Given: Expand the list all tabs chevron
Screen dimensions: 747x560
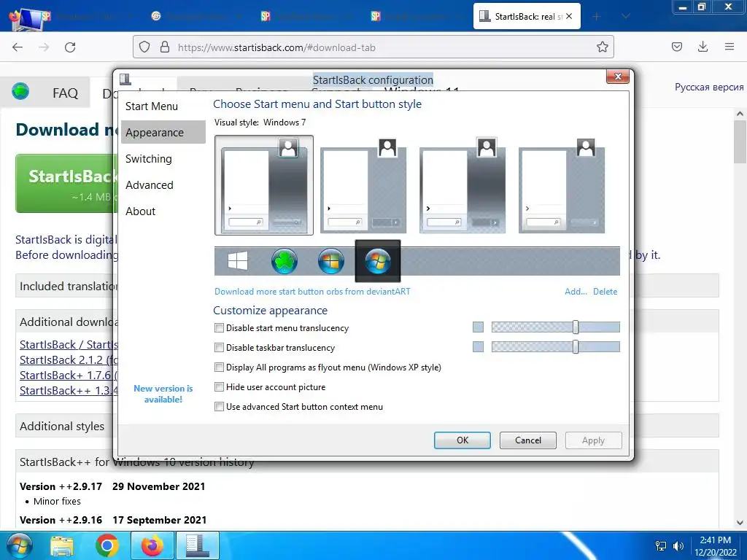Looking at the screenshot, I should [x=626, y=16].
